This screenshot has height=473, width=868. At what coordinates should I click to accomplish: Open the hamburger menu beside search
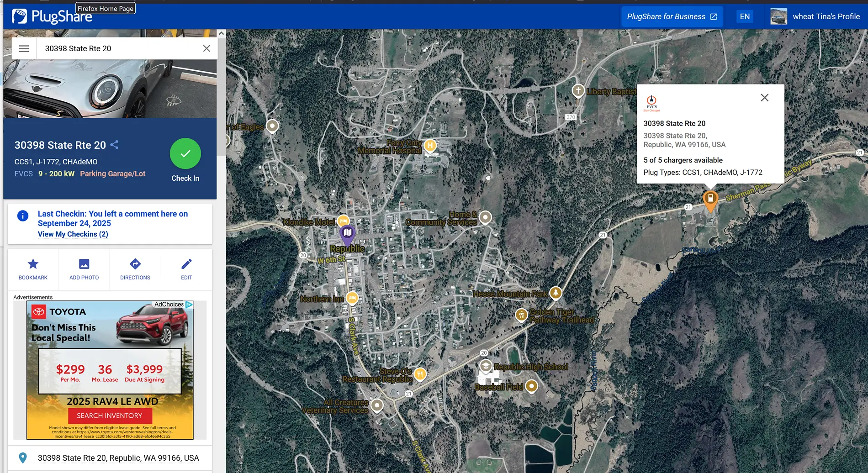(x=24, y=48)
